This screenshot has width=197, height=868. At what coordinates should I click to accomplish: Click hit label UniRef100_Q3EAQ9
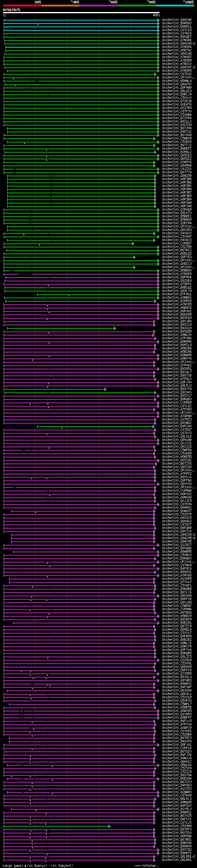coord(177,210)
